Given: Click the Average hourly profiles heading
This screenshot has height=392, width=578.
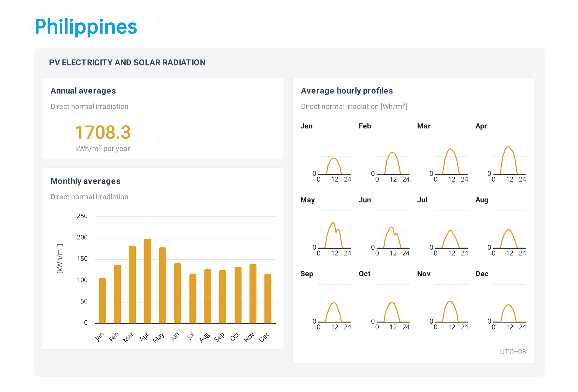Looking at the screenshot, I should pos(347,91).
